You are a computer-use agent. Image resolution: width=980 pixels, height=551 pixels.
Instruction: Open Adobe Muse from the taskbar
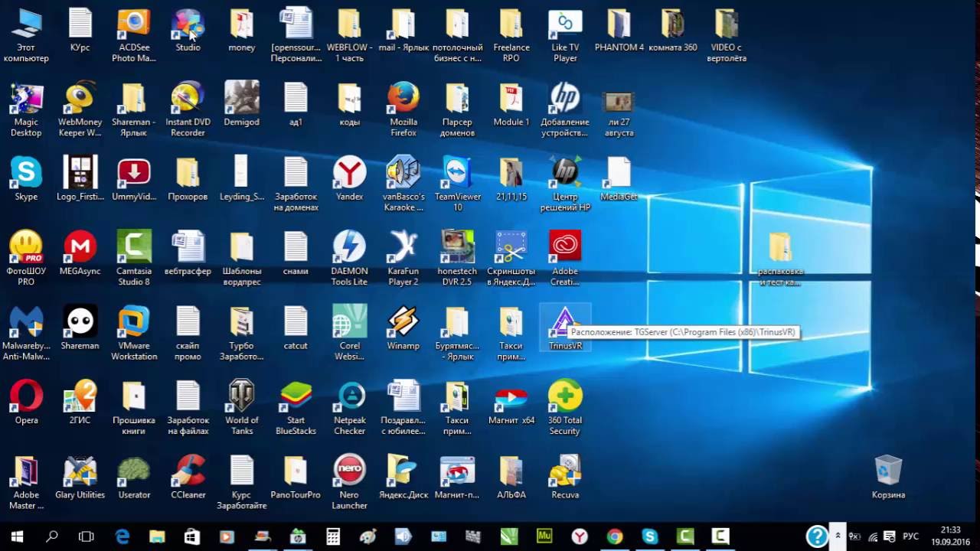pos(544,536)
